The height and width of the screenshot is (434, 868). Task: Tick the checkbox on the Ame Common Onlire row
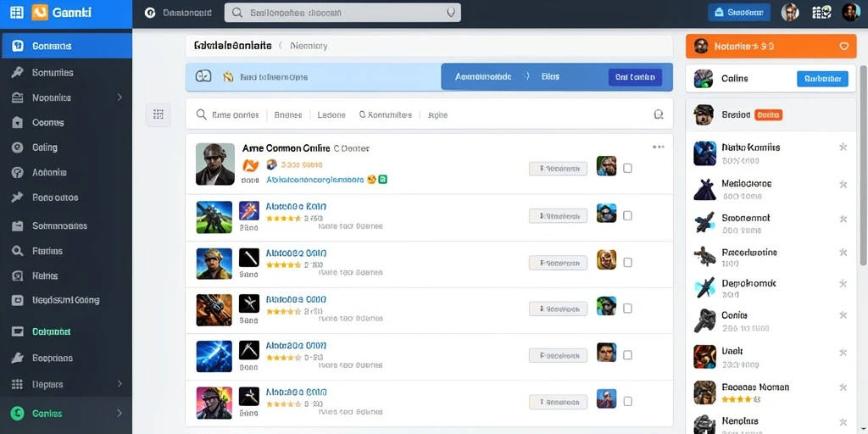click(x=627, y=169)
